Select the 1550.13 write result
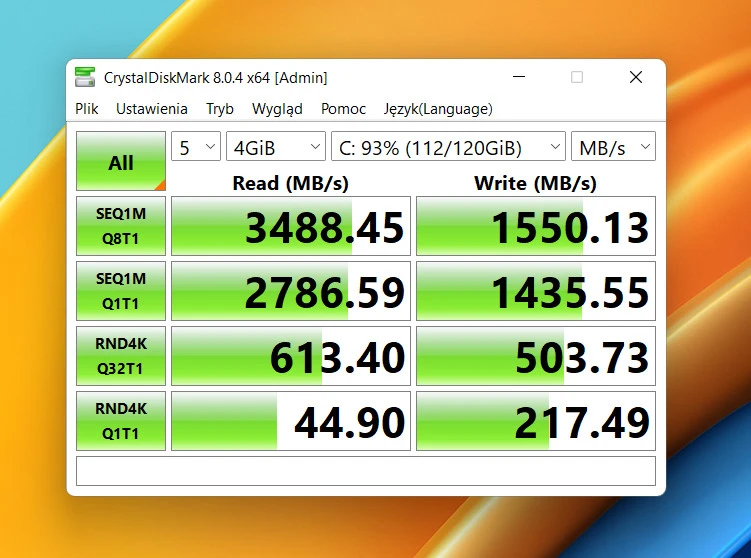The image size is (751, 558). (x=536, y=226)
